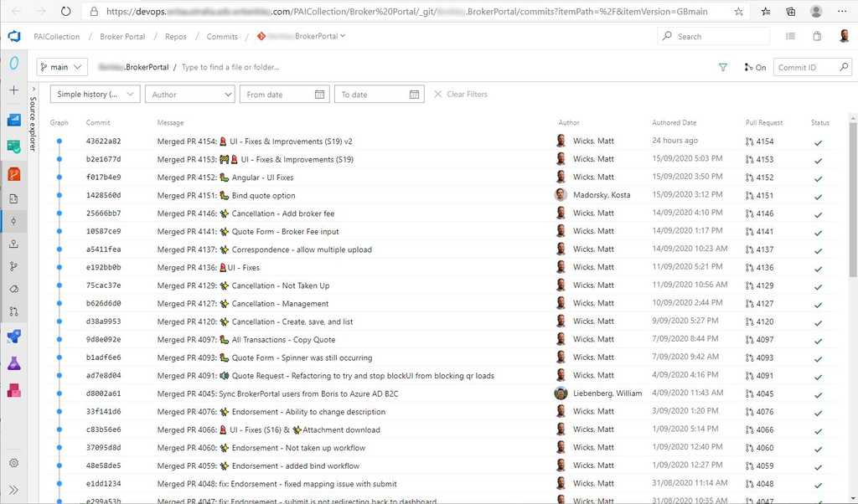Open Pull requests from the left sidebar
Image resolution: width=858 pixels, height=504 pixels.
pos(13,311)
